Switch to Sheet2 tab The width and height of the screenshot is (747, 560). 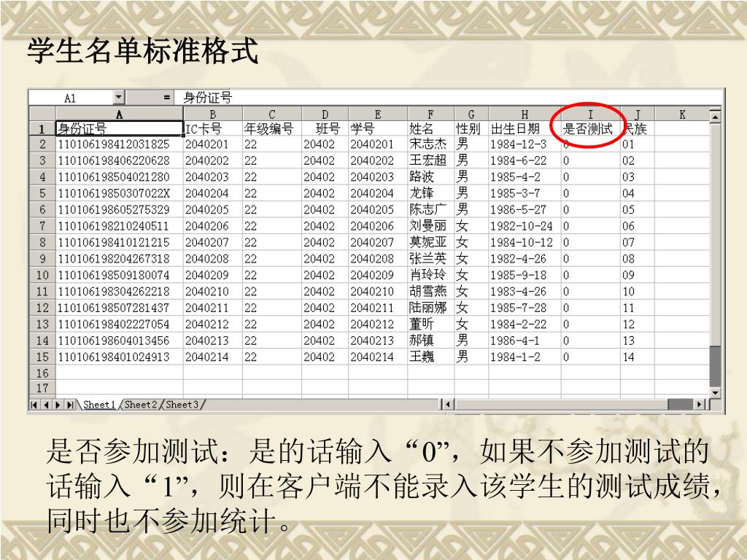(141, 405)
